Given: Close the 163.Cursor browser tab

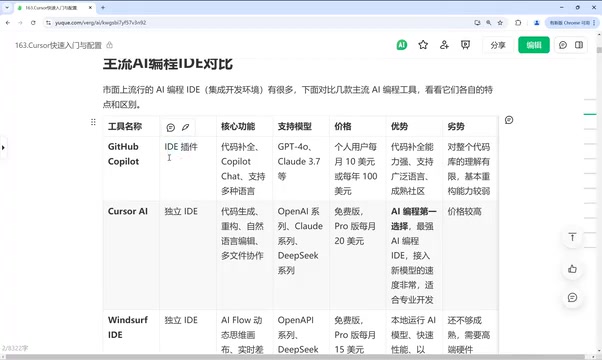Looking at the screenshot, I should click(x=91, y=8).
